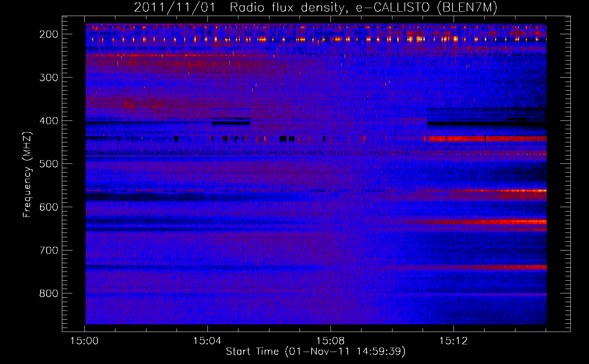
Task: Click the "15:12" time tick label
Action: [454, 341]
